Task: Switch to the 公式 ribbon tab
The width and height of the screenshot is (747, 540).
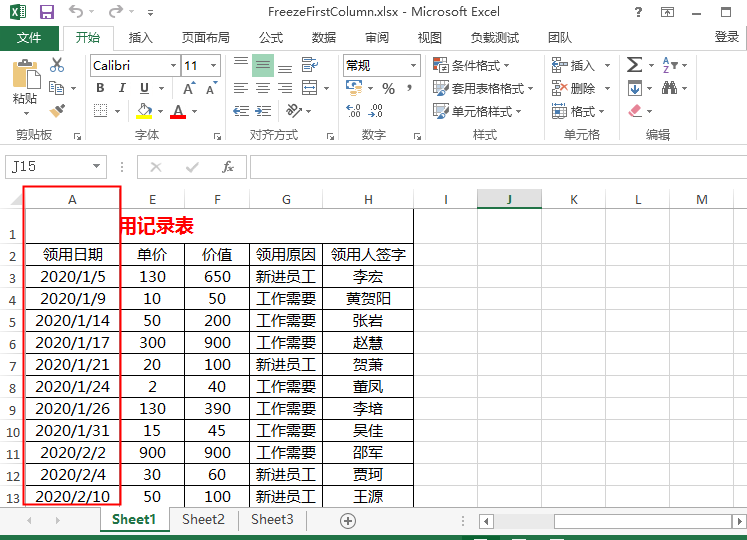Action: (x=271, y=38)
